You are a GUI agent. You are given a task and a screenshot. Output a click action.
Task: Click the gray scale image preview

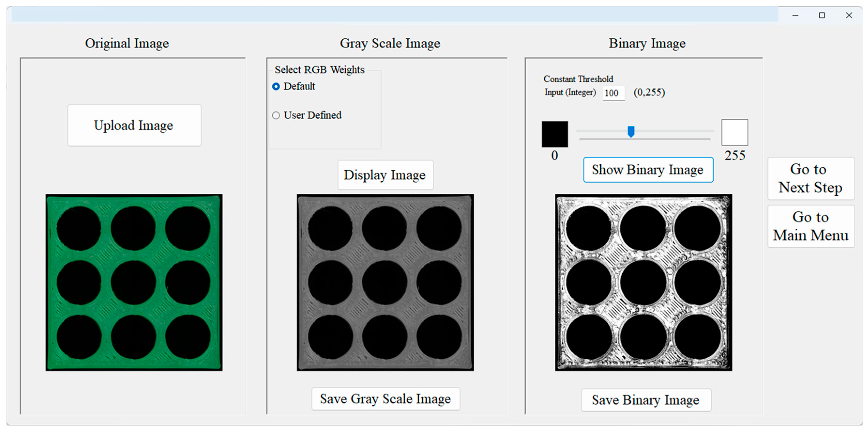click(385, 282)
